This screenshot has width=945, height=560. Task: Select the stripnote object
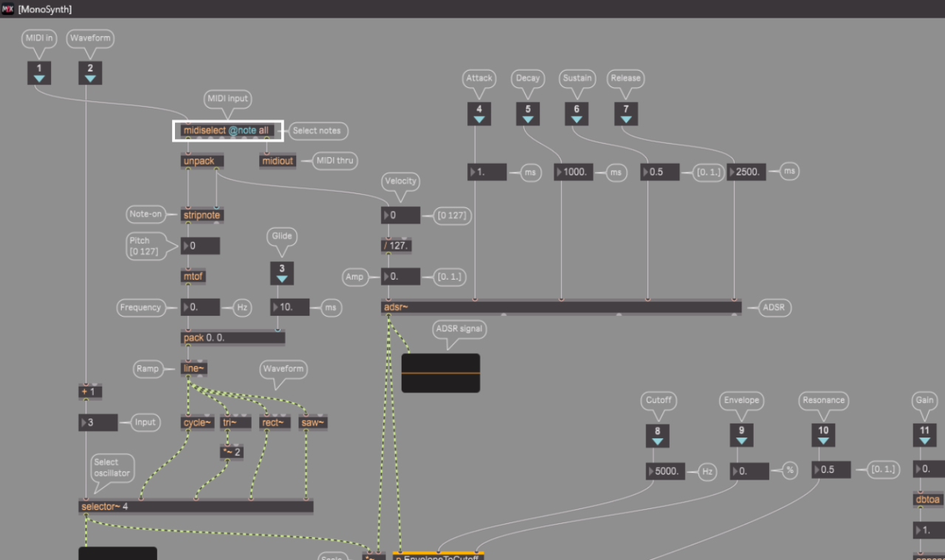point(202,215)
